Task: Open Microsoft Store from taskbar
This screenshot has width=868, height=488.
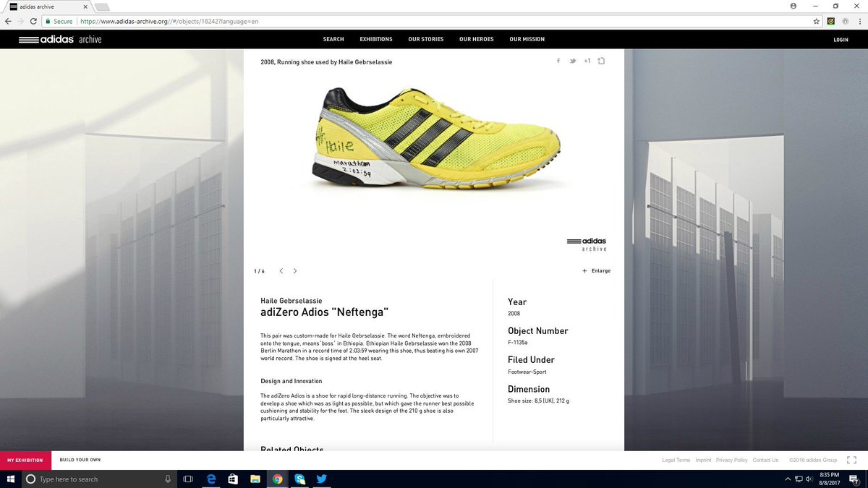Action: [x=233, y=479]
